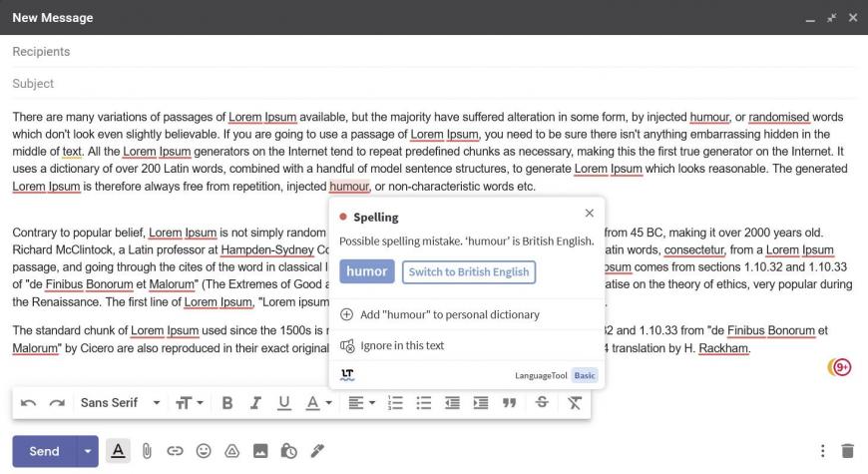
Task: Open the text color picker
Action: pyautogui.click(x=318, y=403)
